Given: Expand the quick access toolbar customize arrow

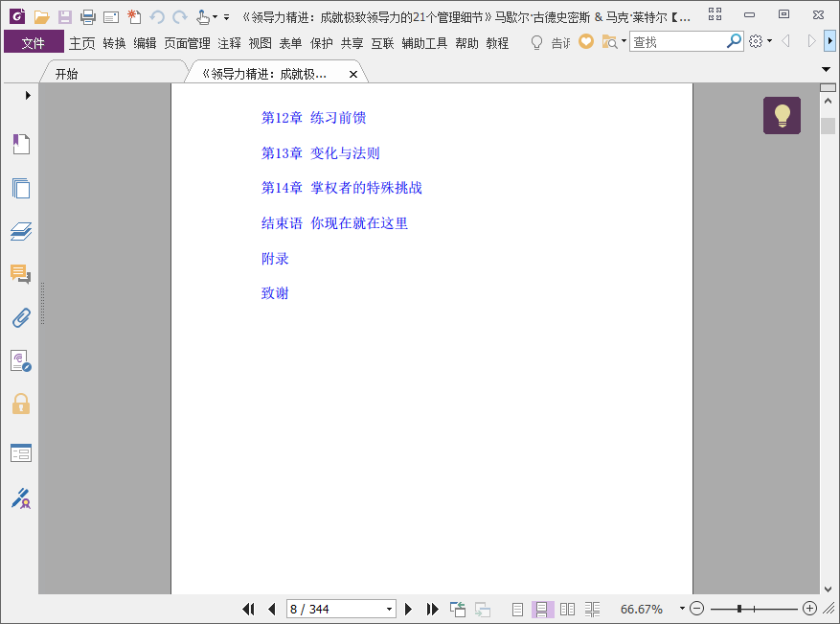Looking at the screenshot, I should click(x=227, y=17).
